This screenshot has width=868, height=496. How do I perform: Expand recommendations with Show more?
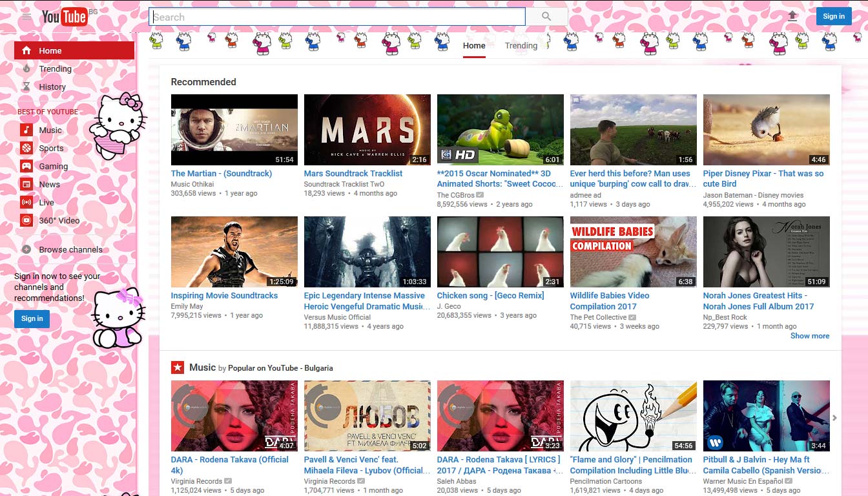(810, 336)
